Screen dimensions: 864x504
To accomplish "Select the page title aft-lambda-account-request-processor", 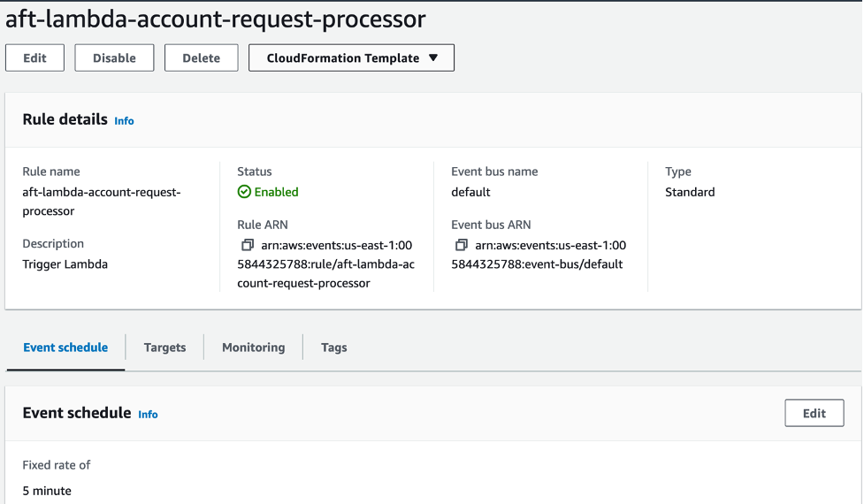I will pos(216,19).
